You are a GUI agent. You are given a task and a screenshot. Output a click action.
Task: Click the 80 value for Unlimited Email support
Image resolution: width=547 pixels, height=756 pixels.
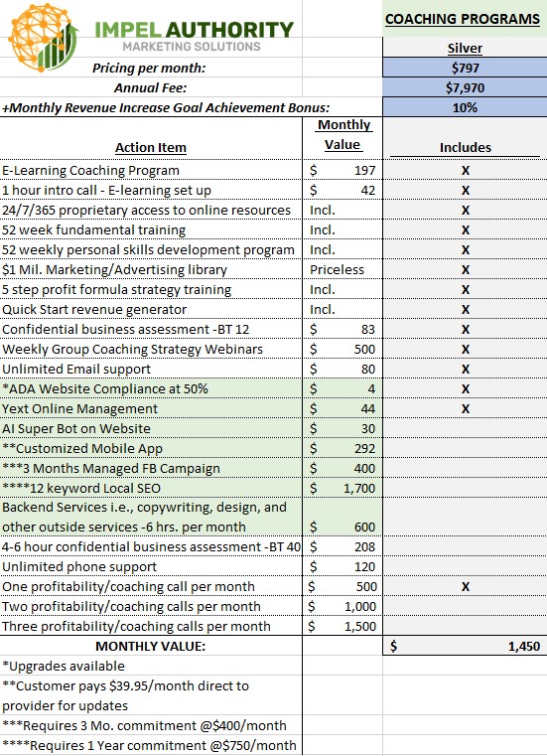[x=367, y=369]
